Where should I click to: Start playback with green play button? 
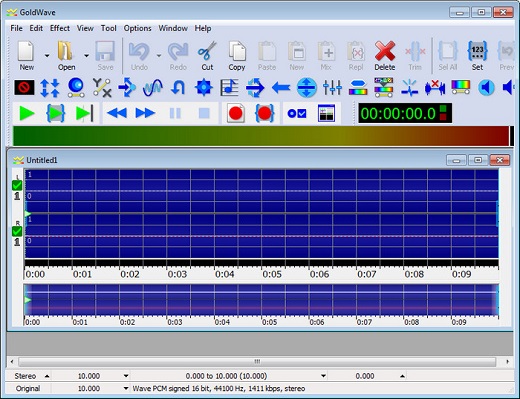(x=27, y=113)
